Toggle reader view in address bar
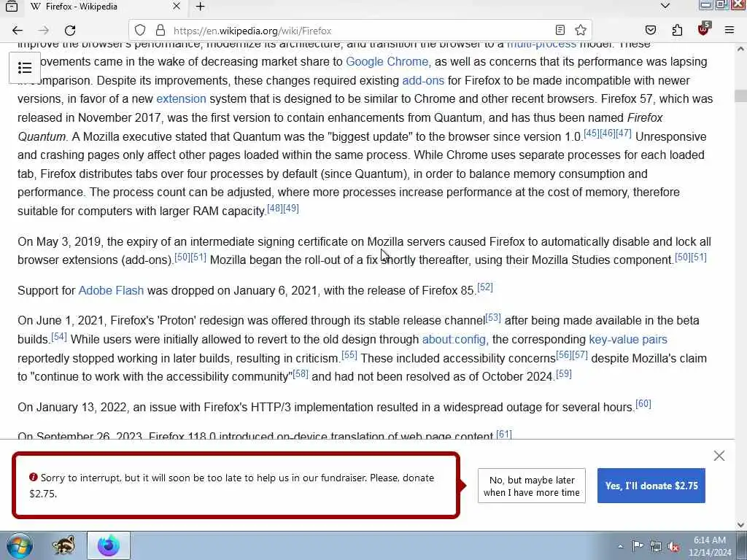 click(x=560, y=31)
